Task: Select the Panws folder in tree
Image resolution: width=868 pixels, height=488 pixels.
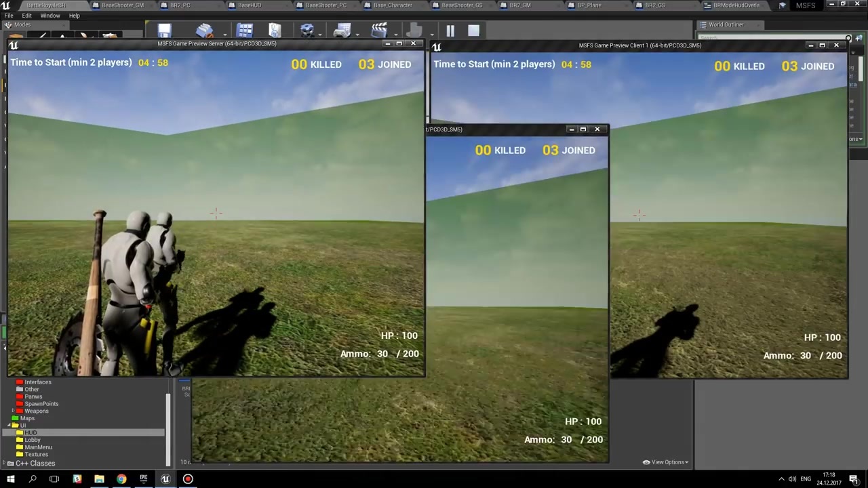Action: [33, 396]
